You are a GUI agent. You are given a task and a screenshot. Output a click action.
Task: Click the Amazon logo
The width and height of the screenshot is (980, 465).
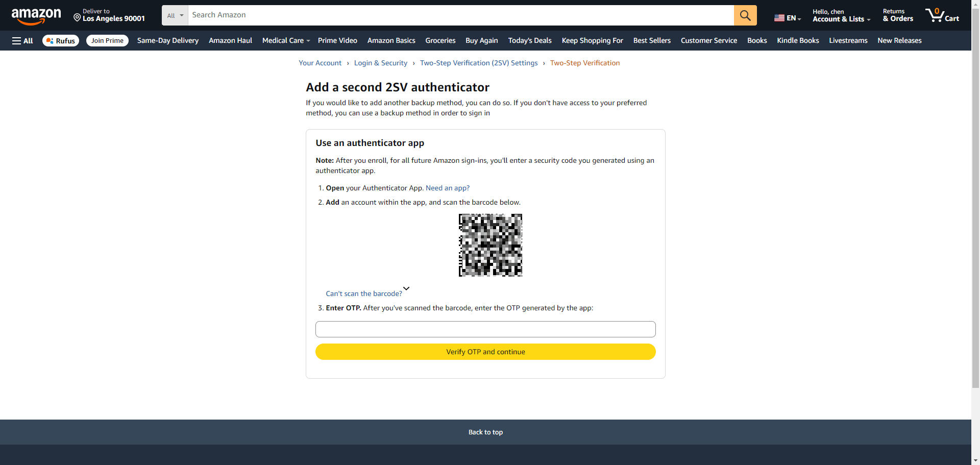[36, 16]
